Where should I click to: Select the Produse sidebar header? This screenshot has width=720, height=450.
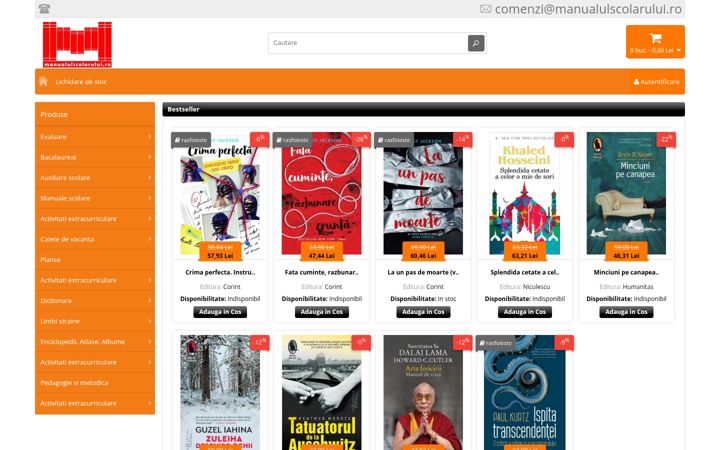(95, 114)
